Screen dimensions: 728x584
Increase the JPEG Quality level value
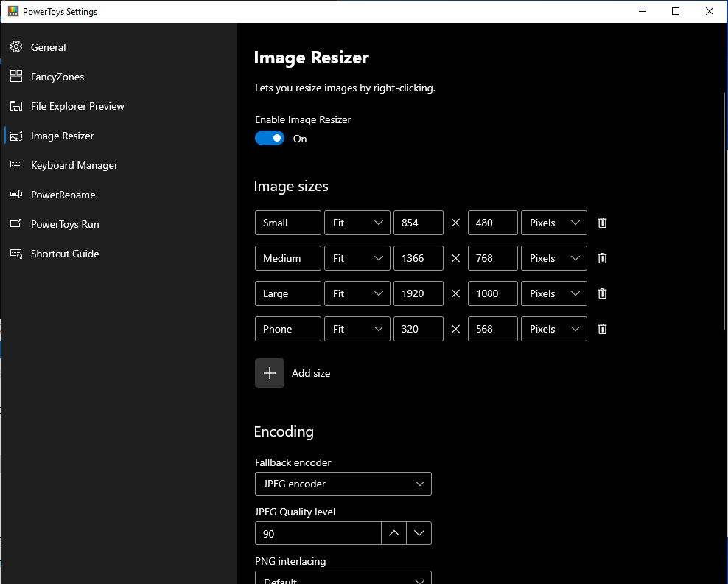pos(393,533)
